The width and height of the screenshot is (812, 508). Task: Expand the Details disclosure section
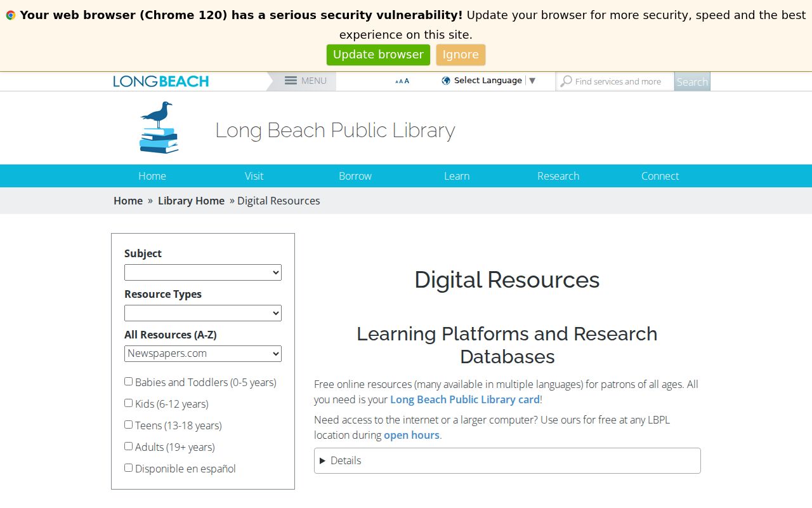coord(507,461)
